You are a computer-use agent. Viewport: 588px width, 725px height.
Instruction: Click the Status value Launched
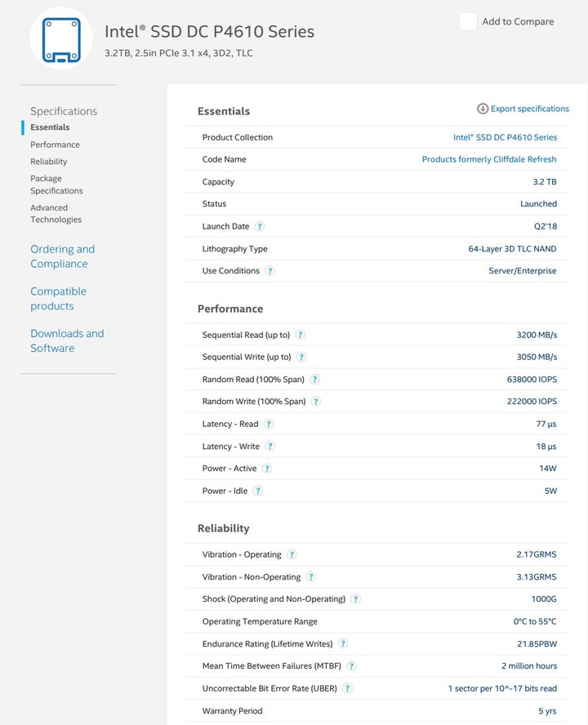tap(538, 204)
